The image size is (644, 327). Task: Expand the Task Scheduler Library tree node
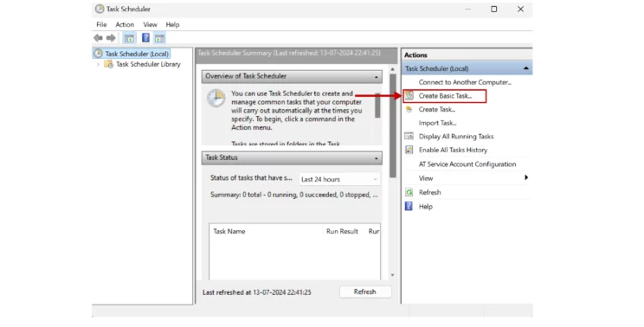[98, 64]
